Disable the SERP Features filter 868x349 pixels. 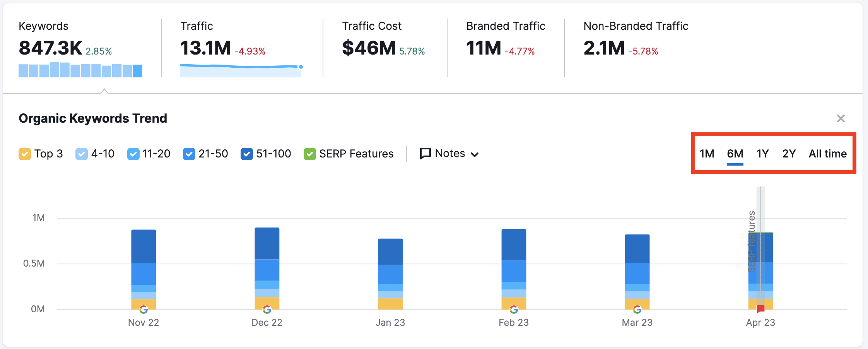[309, 154]
